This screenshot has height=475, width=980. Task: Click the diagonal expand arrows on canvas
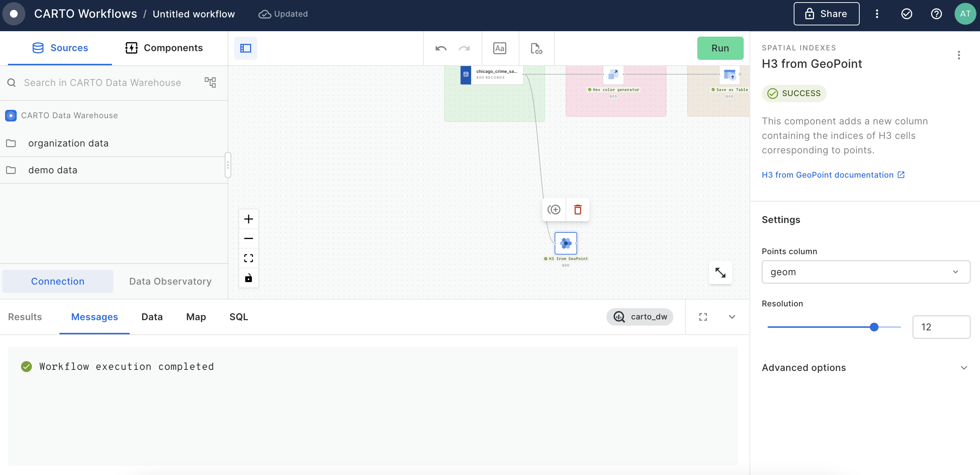click(720, 273)
